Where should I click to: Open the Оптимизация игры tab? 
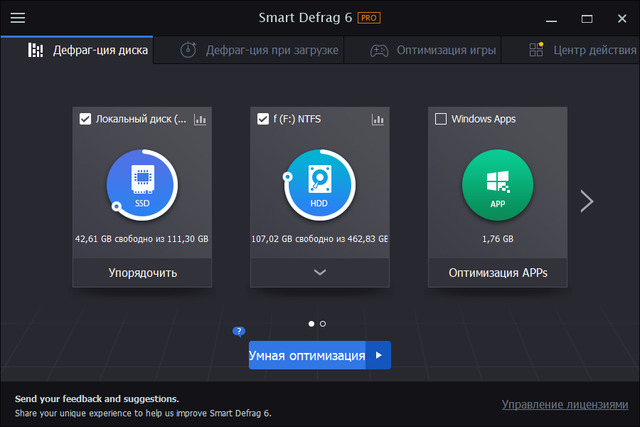[x=432, y=50]
